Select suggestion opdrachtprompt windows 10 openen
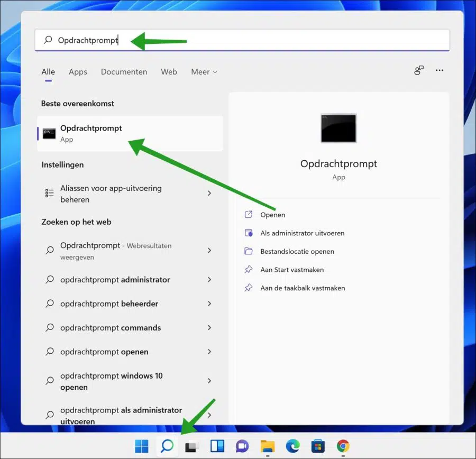Viewport: 476px width, 459px height. click(x=130, y=381)
